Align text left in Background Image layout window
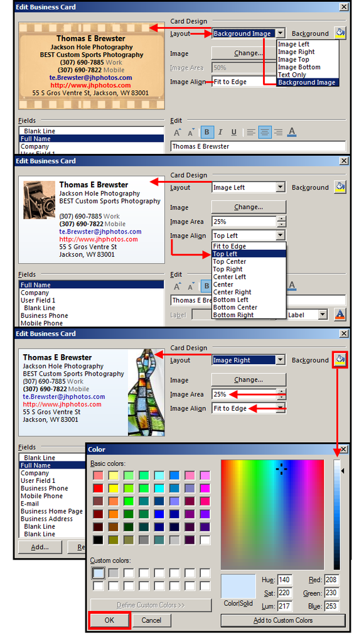364x638 pixels. (x=251, y=132)
